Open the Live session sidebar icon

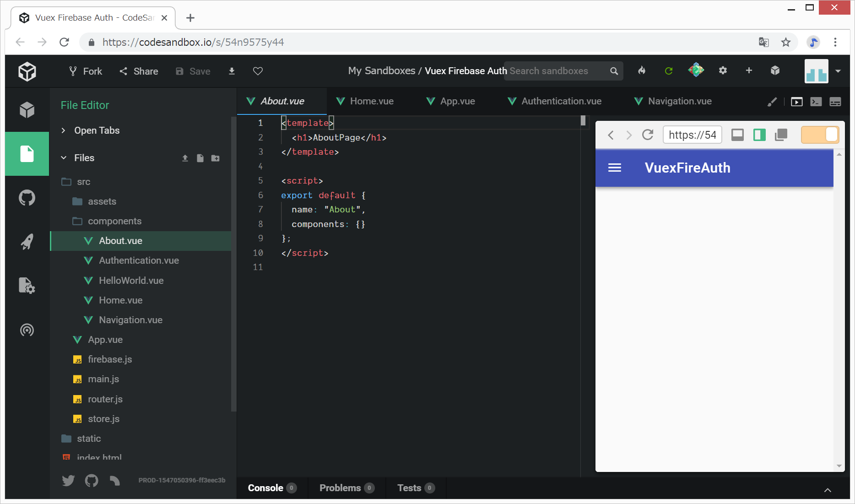coord(27,330)
